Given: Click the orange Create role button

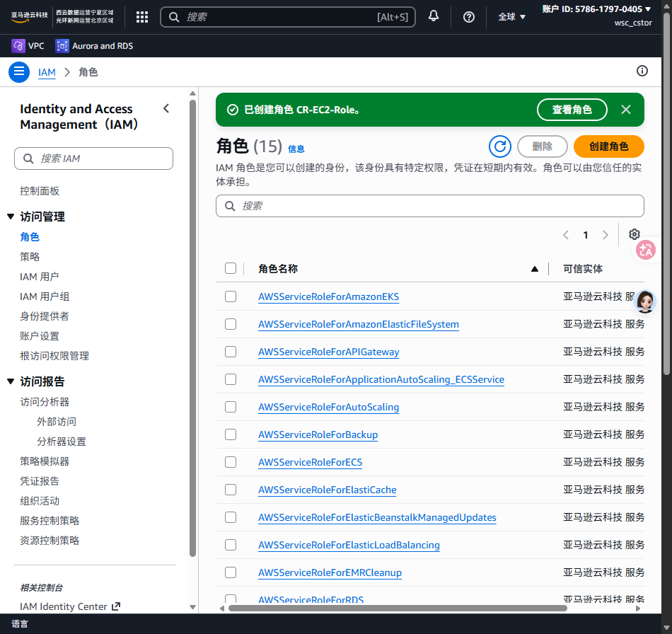Looking at the screenshot, I should point(608,146).
